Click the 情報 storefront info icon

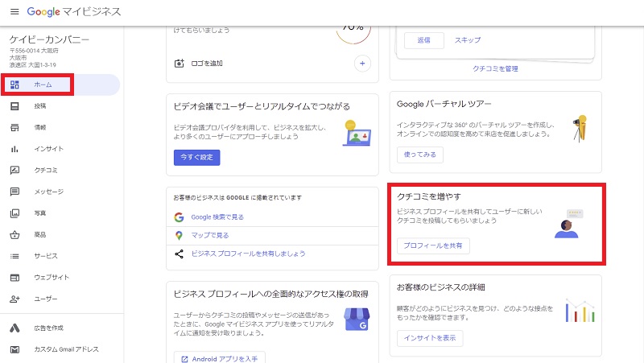[x=14, y=127]
